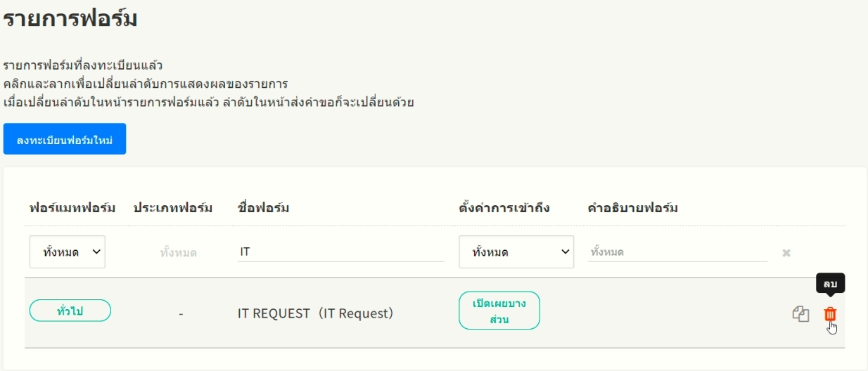
Task: Open the ฟอร์แมทฟอร์ม filter dropdown
Action: pyautogui.click(x=67, y=252)
